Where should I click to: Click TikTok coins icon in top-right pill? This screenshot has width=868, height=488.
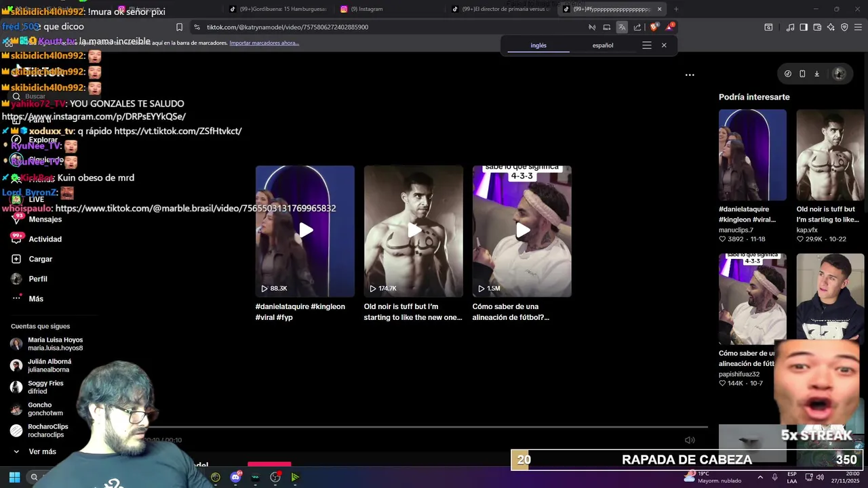[x=788, y=74]
